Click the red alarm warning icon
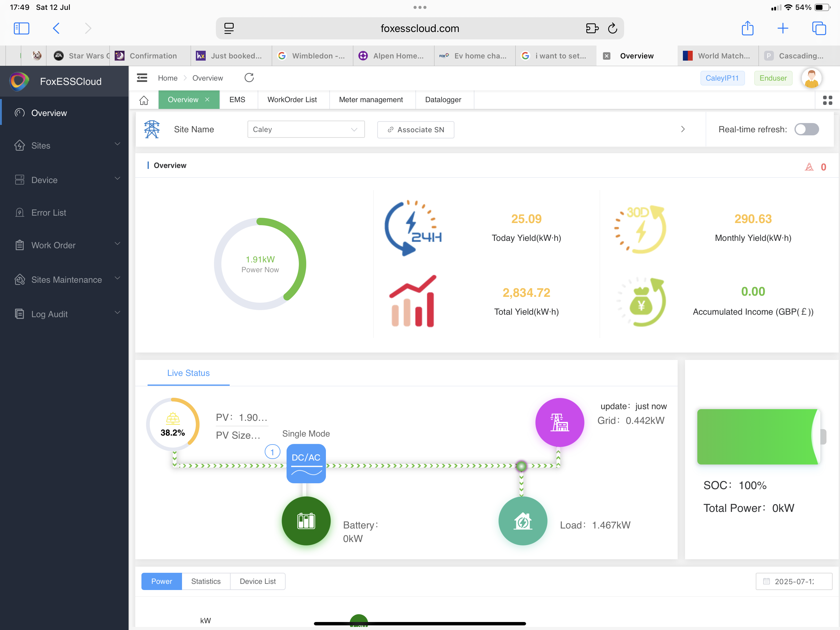The height and width of the screenshot is (630, 840). tap(809, 167)
